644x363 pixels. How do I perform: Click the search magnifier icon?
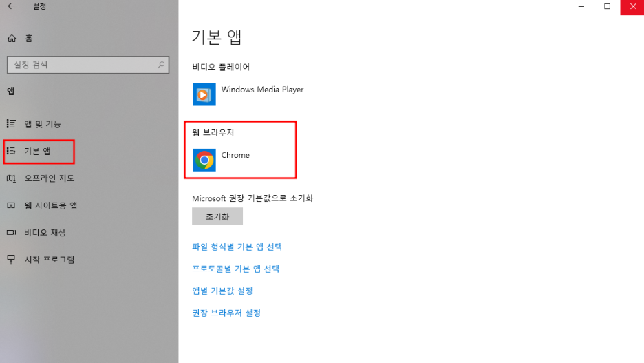161,65
